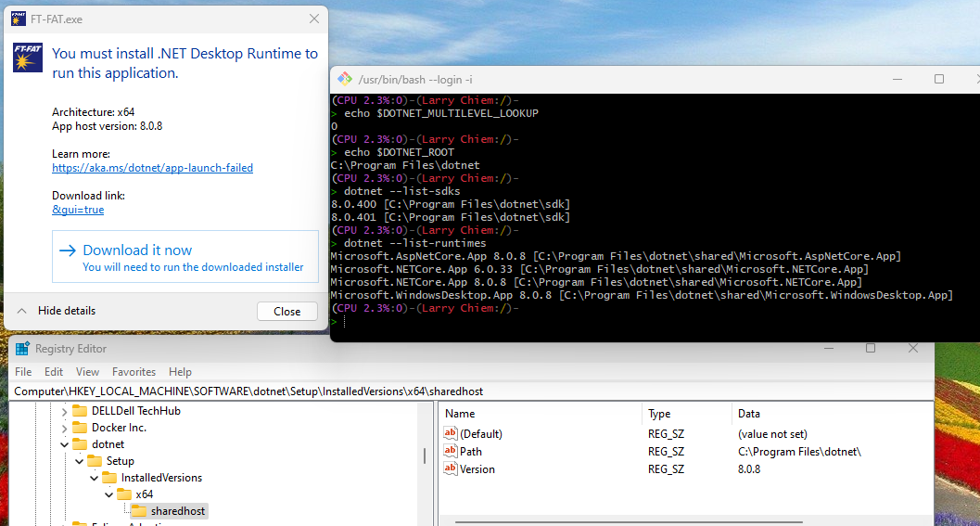The height and width of the screenshot is (526, 980).
Task: Maximize the bash terminal window
Action: (x=939, y=79)
